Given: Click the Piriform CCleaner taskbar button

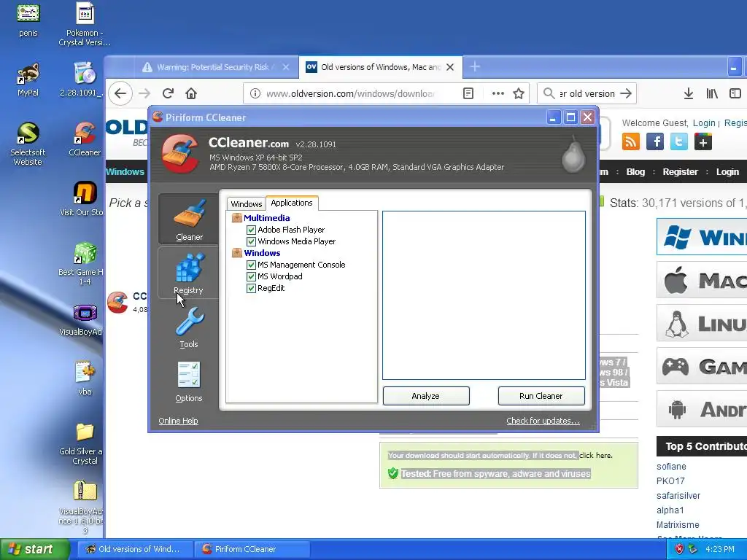Looking at the screenshot, I should point(252,549).
